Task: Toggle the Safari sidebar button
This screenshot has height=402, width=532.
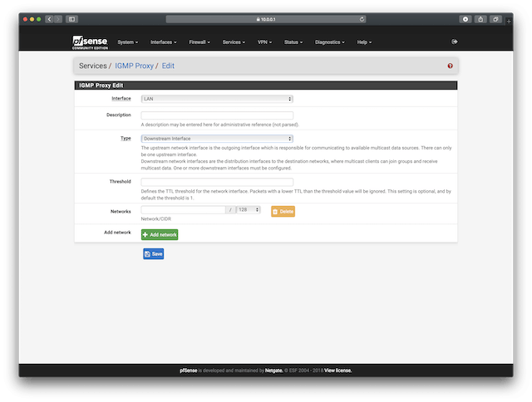Action: (x=72, y=19)
